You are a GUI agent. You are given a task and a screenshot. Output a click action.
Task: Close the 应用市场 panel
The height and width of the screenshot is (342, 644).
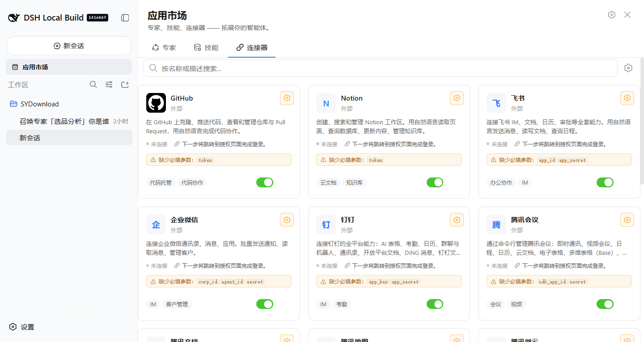tap(627, 15)
